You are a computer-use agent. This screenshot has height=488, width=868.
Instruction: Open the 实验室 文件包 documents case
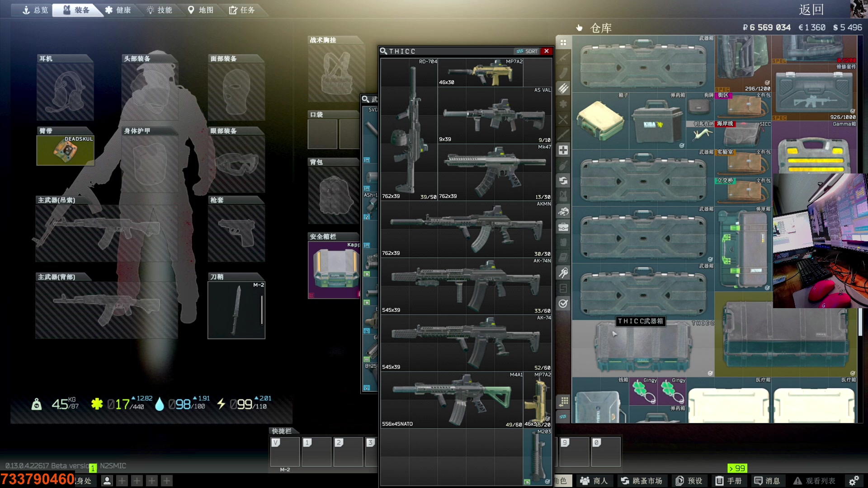coord(743,164)
